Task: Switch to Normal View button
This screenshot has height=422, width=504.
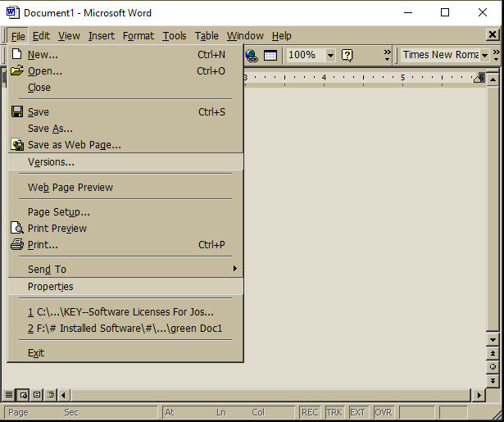Action: pyautogui.click(x=9, y=395)
